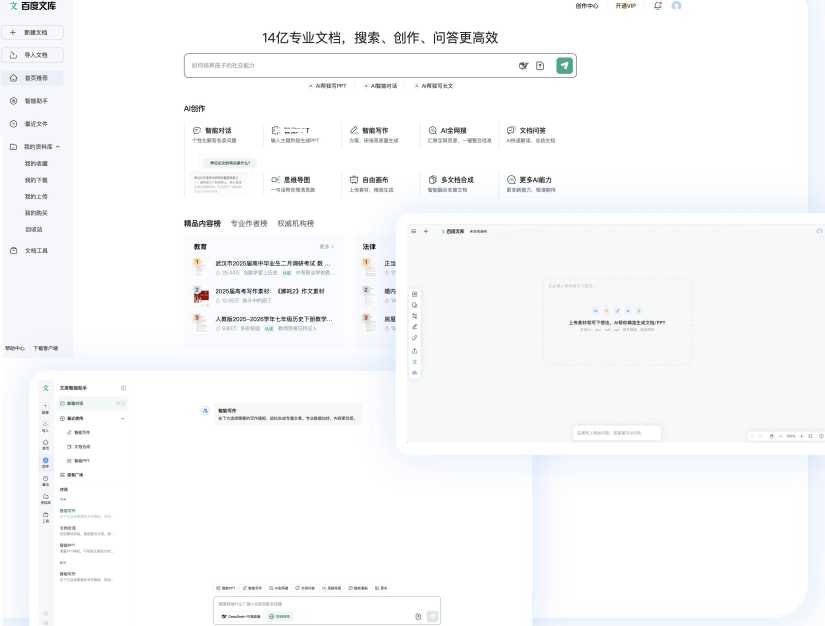The height and width of the screenshot is (626, 825).
Task: Open 首页推荐 home item in sidebar
Action: 33,78
